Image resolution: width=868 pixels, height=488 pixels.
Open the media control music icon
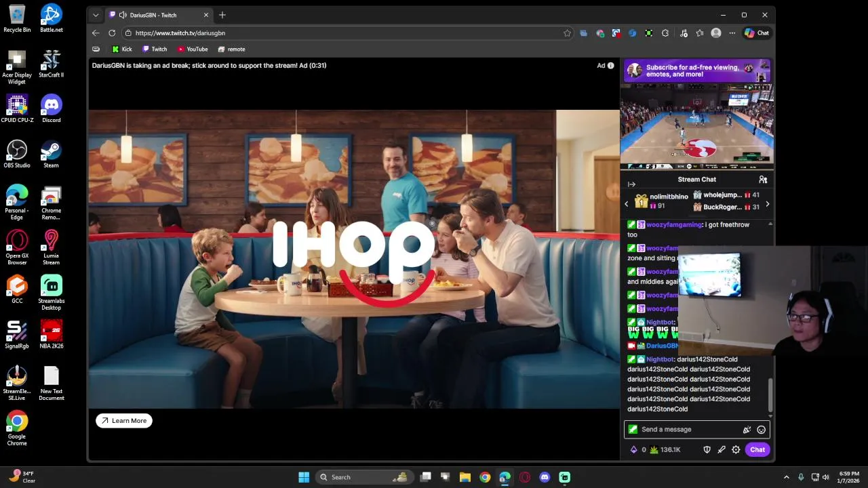684,33
